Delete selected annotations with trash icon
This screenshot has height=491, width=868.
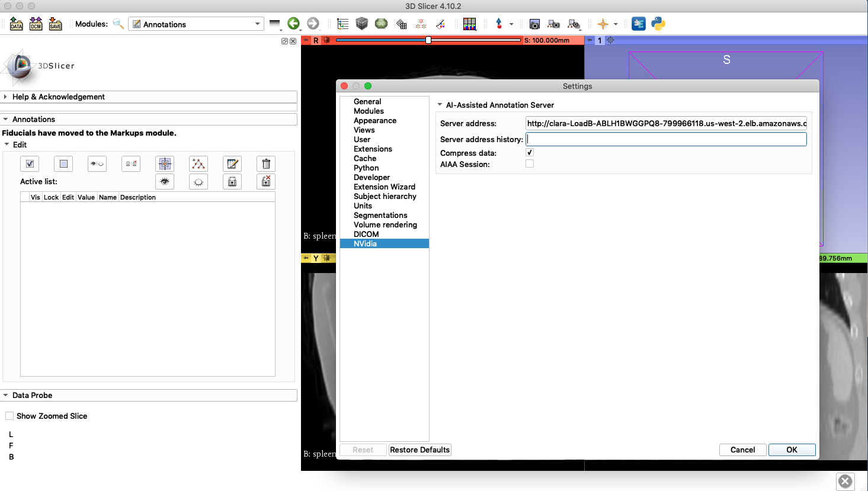click(x=266, y=163)
